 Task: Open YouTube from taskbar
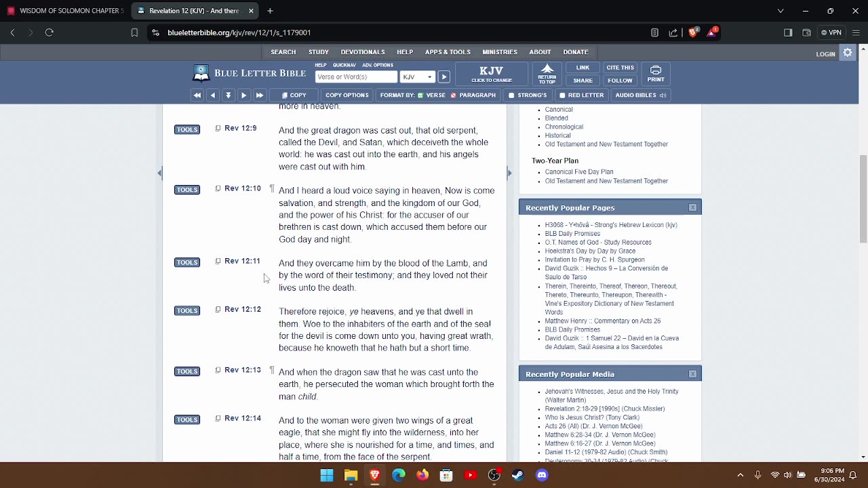click(x=470, y=475)
